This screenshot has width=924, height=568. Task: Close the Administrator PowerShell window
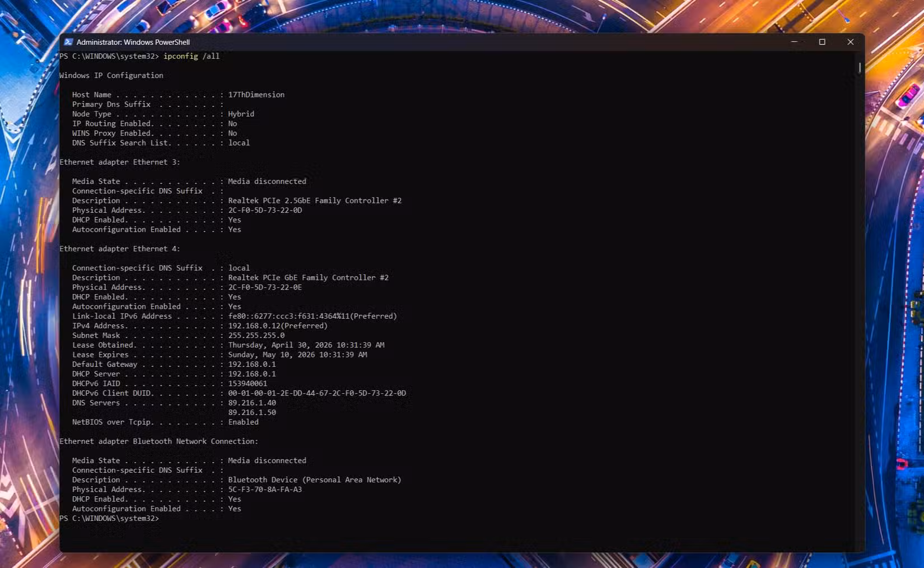click(850, 42)
